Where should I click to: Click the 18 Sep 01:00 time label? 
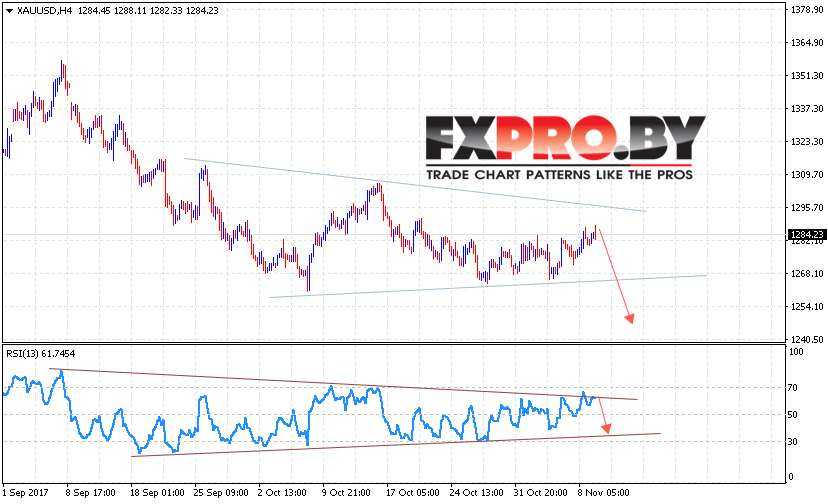tap(157, 493)
